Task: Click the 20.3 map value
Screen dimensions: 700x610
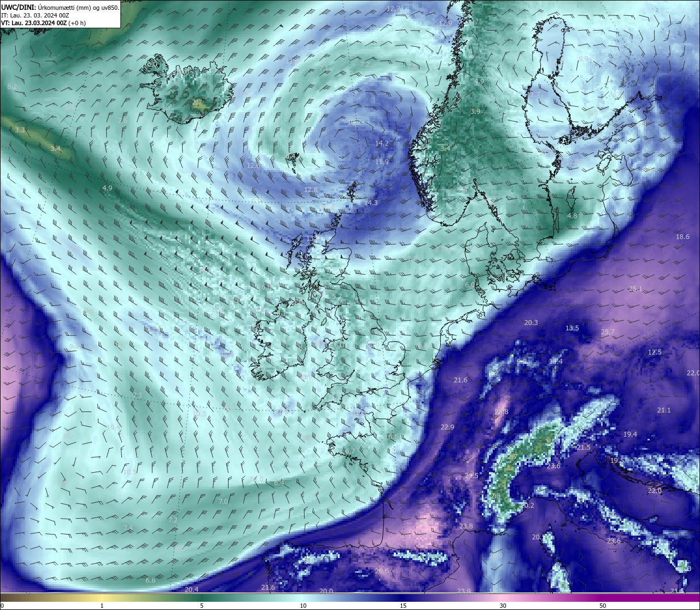Action: point(531,322)
